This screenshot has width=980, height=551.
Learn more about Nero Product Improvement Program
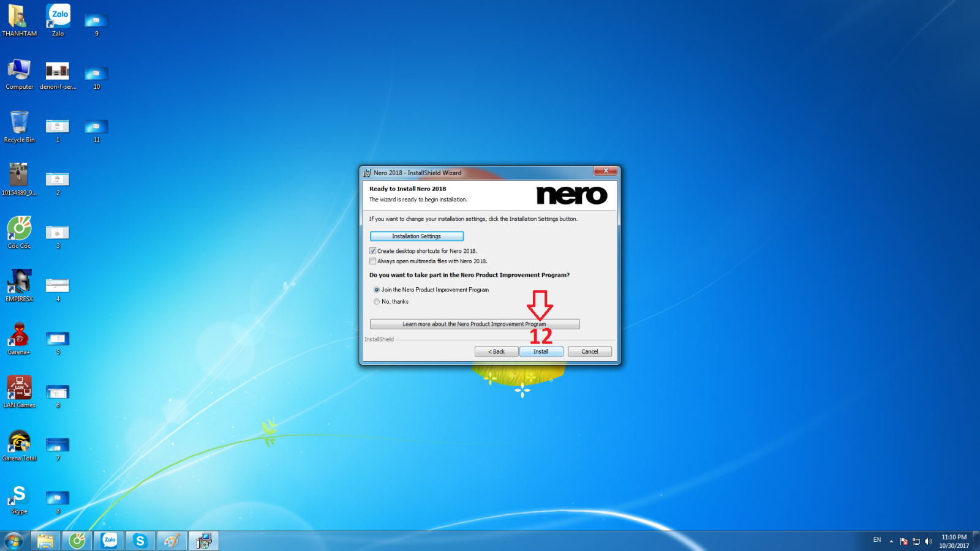coord(474,324)
